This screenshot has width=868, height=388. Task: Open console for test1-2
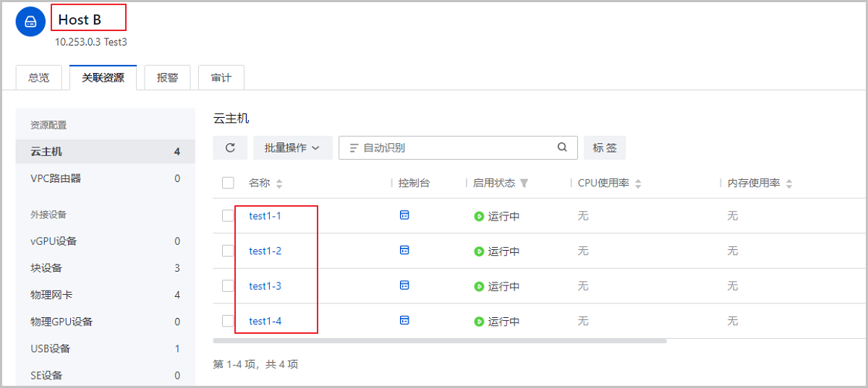point(404,251)
